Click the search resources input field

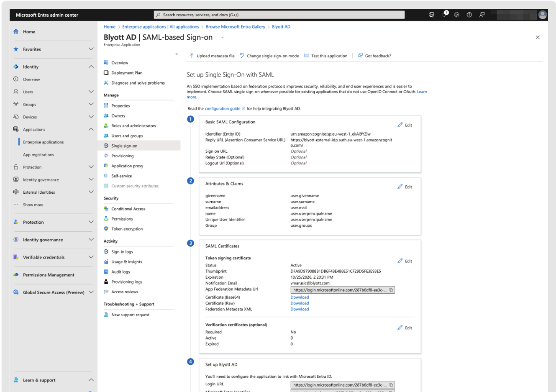click(279, 15)
